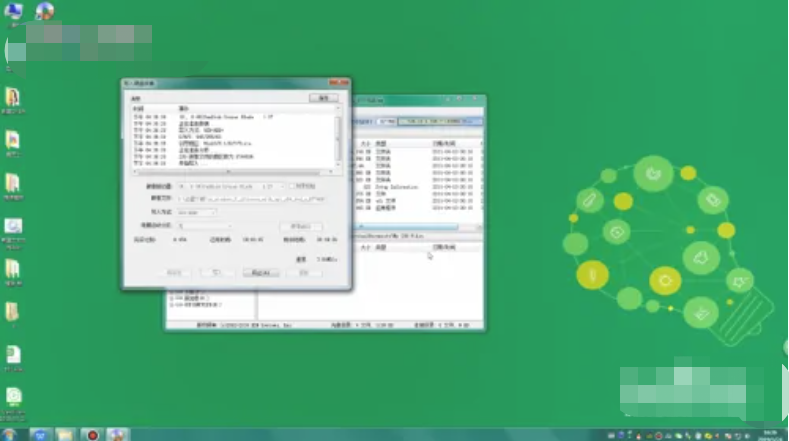
Task: Open the disc icon at top of desktop
Action: pos(45,12)
